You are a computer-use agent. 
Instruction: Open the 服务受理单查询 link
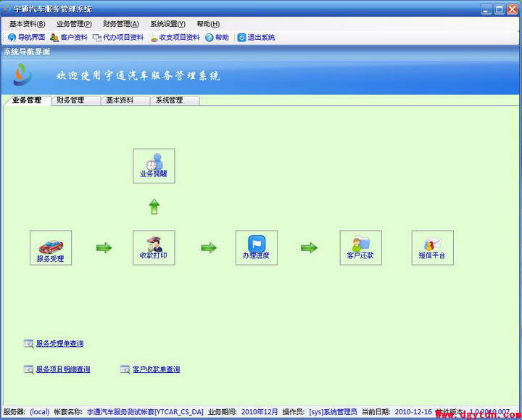pos(60,343)
